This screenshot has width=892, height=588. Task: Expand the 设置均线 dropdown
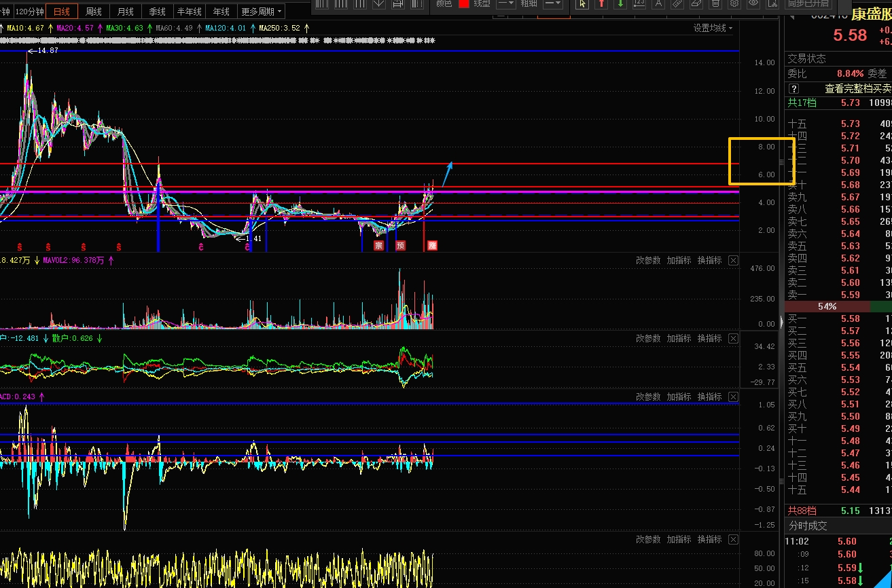point(713,29)
